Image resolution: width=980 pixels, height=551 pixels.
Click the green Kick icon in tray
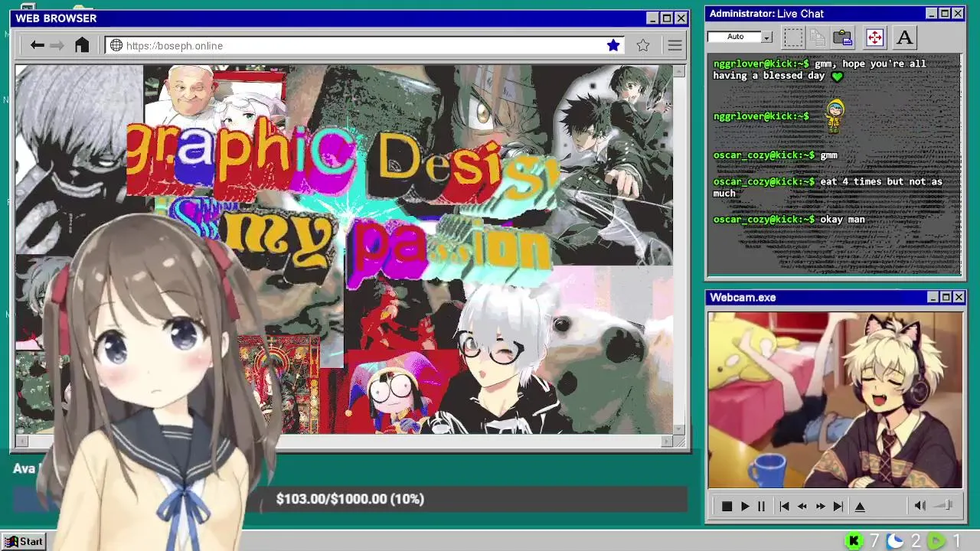coord(854,541)
